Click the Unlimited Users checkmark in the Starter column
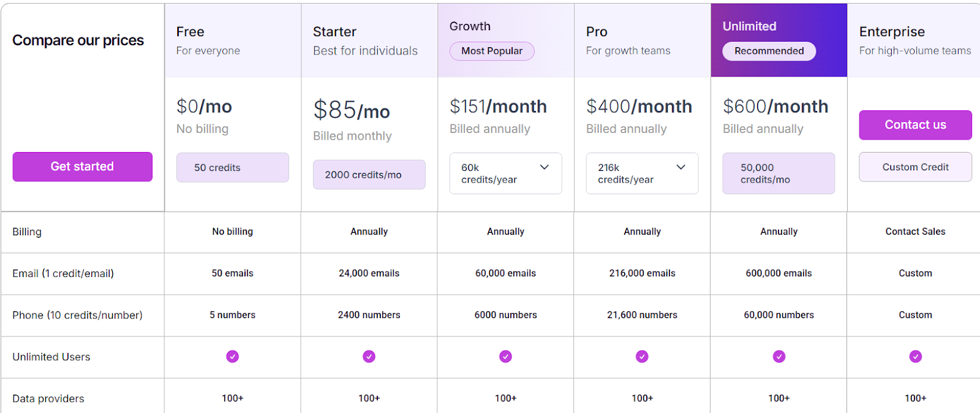Image resolution: width=980 pixels, height=413 pixels. pos(369,357)
